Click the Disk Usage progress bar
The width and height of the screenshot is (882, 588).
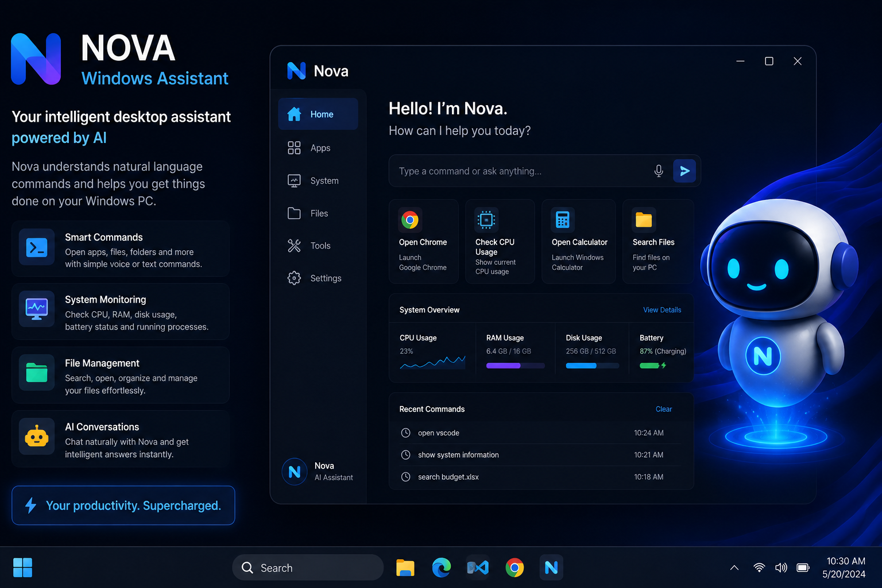(x=593, y=366)
